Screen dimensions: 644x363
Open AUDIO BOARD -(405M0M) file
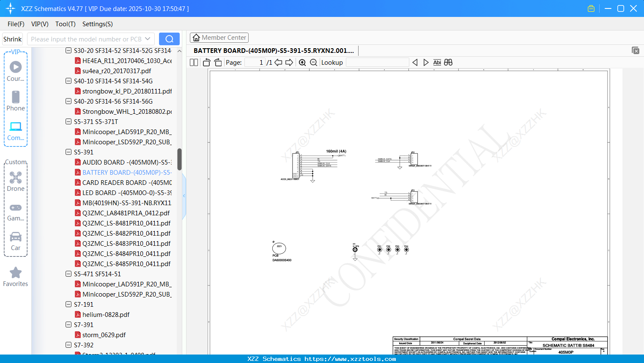click(127, 162)
